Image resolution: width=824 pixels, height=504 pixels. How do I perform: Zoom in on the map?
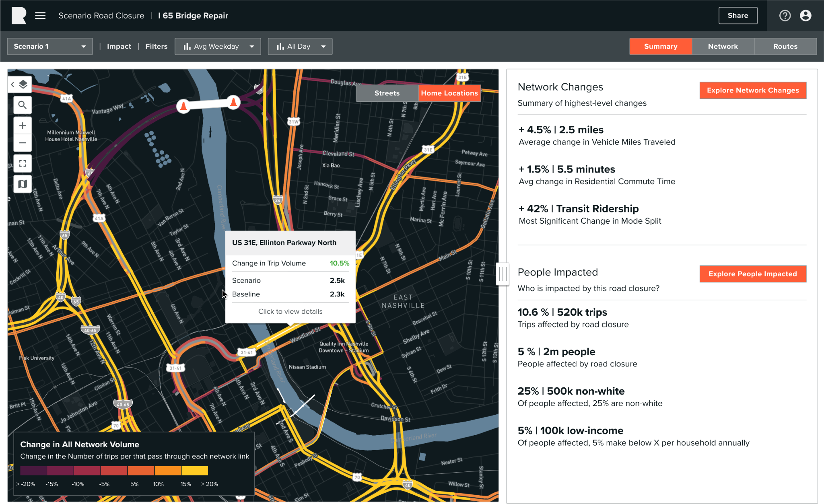click(x=23, y=125)
